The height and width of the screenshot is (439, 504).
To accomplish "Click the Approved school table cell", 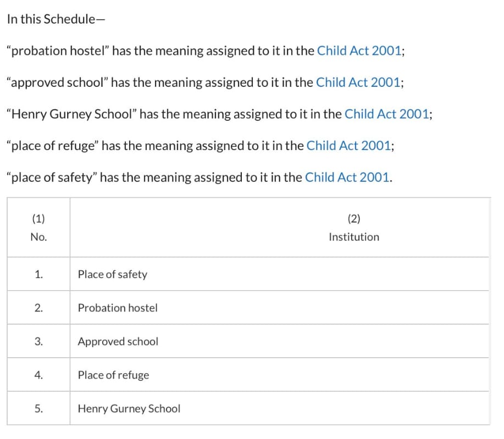I will point(279,341).
